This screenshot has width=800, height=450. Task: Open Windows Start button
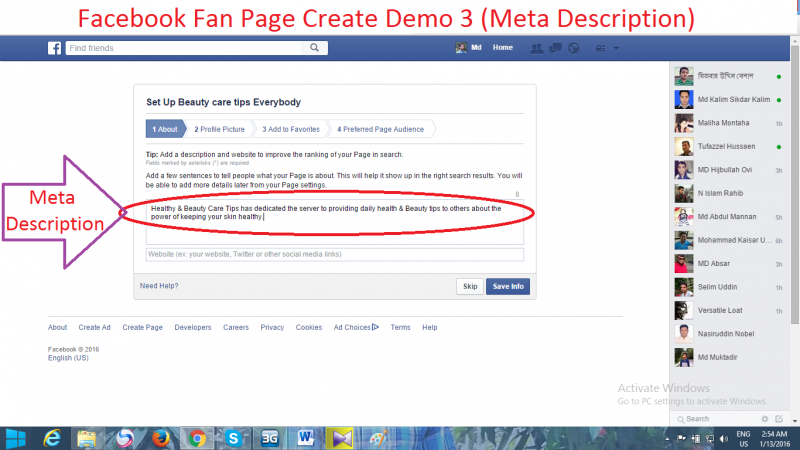tap(15, 438)
